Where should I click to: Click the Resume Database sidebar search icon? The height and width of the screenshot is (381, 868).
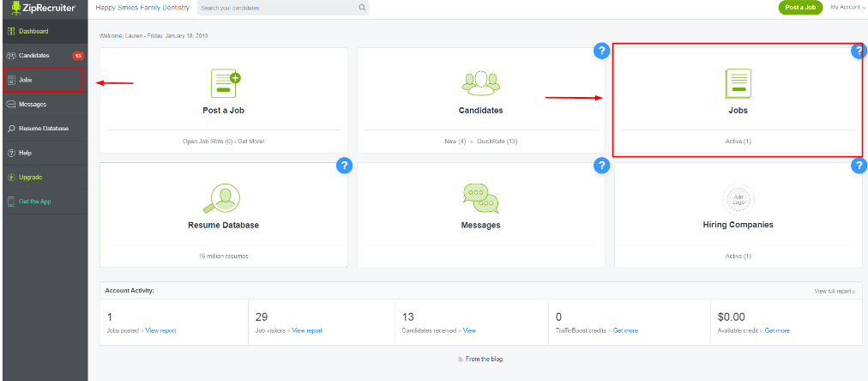point(11,129)
